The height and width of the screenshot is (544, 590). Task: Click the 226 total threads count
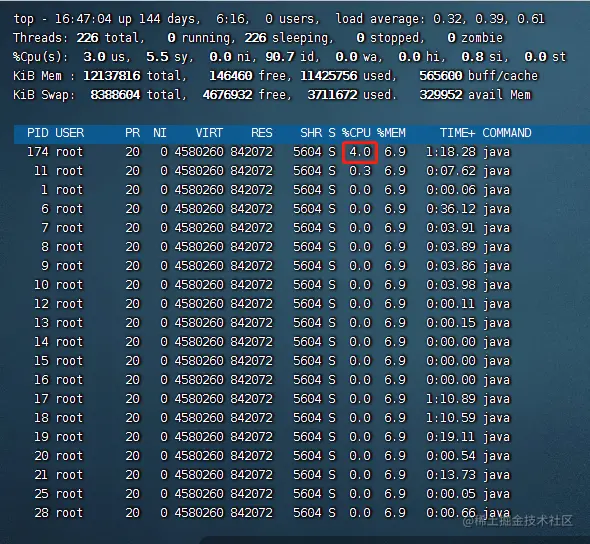point(87,38)
